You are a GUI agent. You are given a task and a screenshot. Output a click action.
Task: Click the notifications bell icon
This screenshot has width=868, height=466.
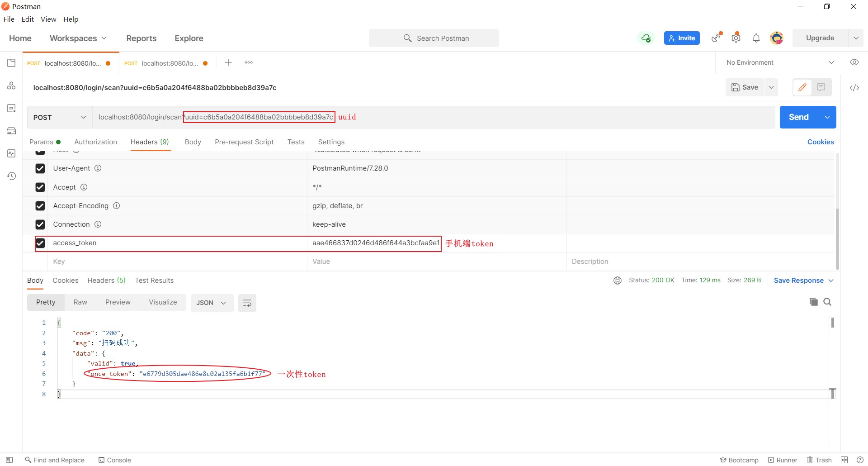[756, 38]
